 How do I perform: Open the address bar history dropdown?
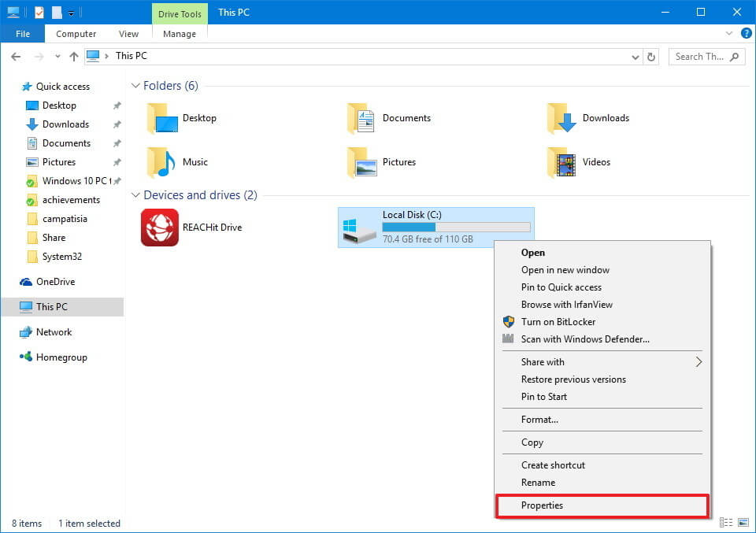(x=636, y=57)
